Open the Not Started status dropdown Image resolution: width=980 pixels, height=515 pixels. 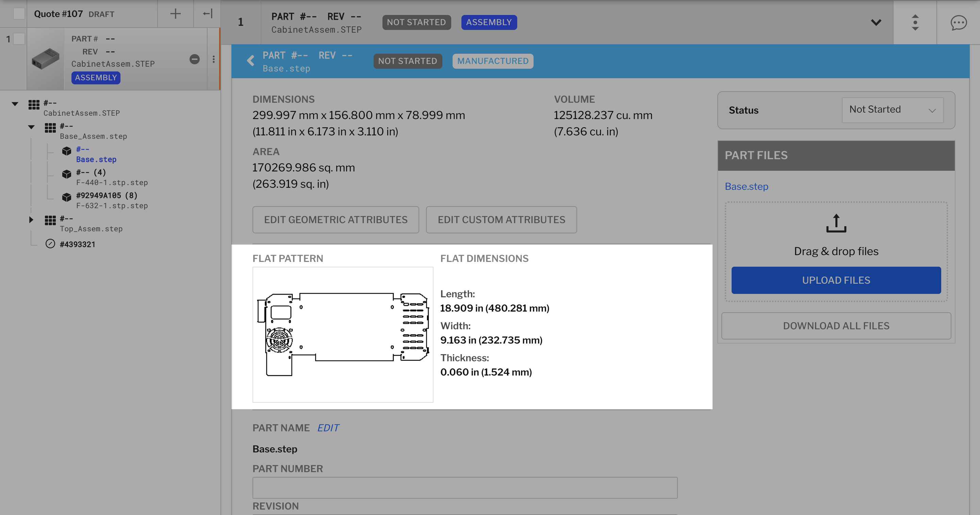click(892, 110)
